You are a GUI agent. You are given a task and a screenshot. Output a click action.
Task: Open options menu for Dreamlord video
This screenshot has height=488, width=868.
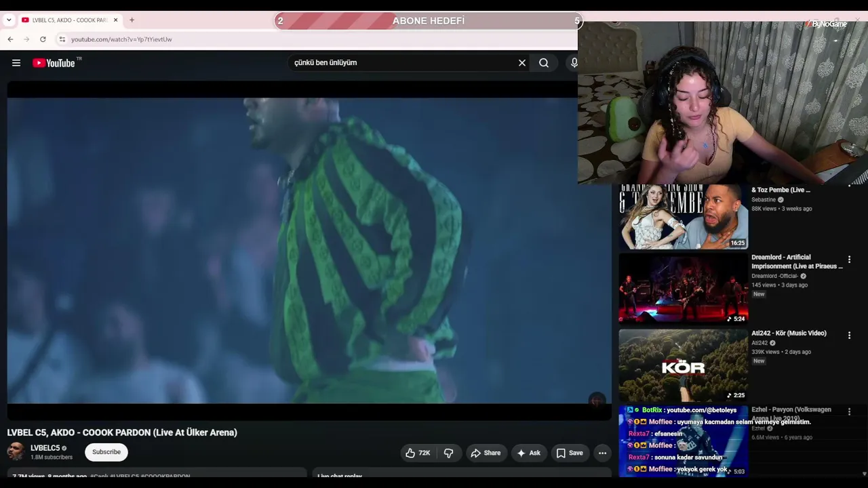pos(849,260)
